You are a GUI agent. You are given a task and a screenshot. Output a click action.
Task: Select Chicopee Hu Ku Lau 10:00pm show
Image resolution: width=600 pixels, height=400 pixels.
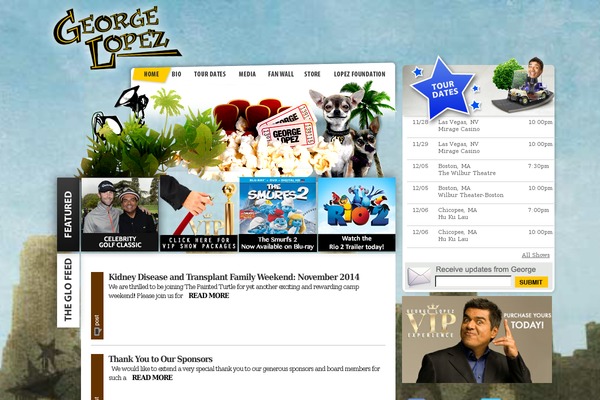coord(481,236)
